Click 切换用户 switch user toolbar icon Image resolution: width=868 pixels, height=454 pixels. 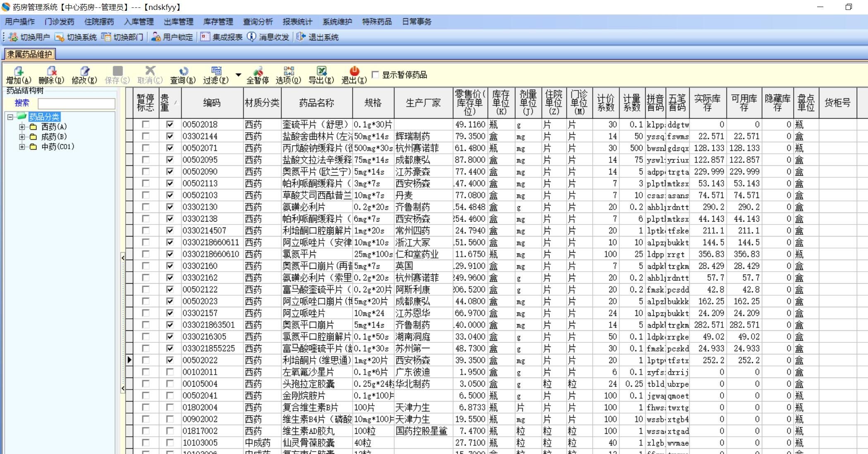[29, 37]
